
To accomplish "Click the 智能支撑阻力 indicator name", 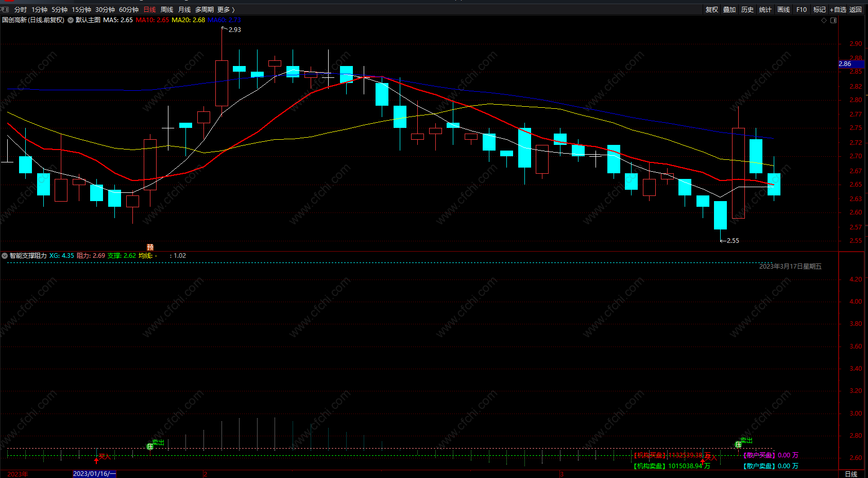I will click(28, 256).
